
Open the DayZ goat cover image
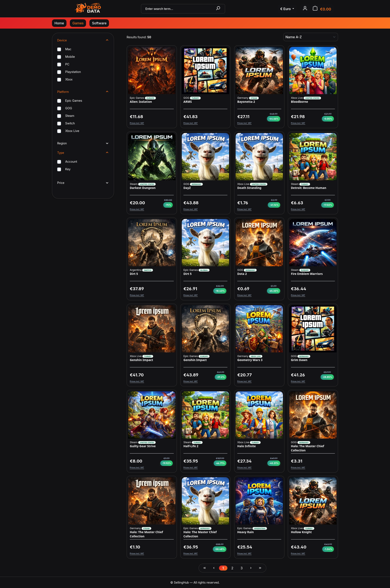[206, 157]
